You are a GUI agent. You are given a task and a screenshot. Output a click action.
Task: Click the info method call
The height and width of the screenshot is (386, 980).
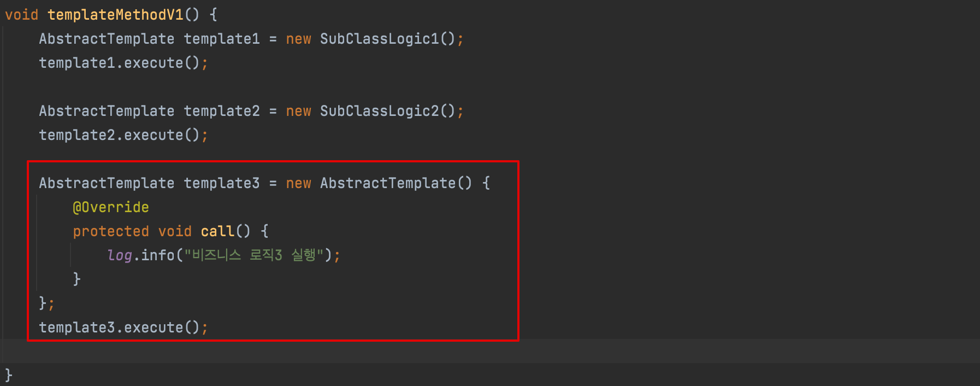[x=158, y=255]
